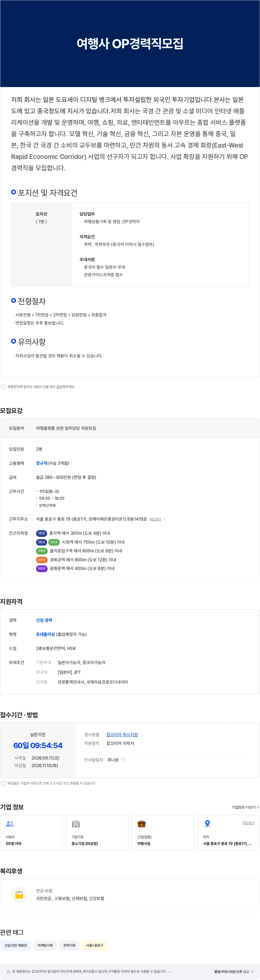Click the 지도보기 link in the 위치 card
The width and height of the screenshot is (260, 980).
click(248, 823)
